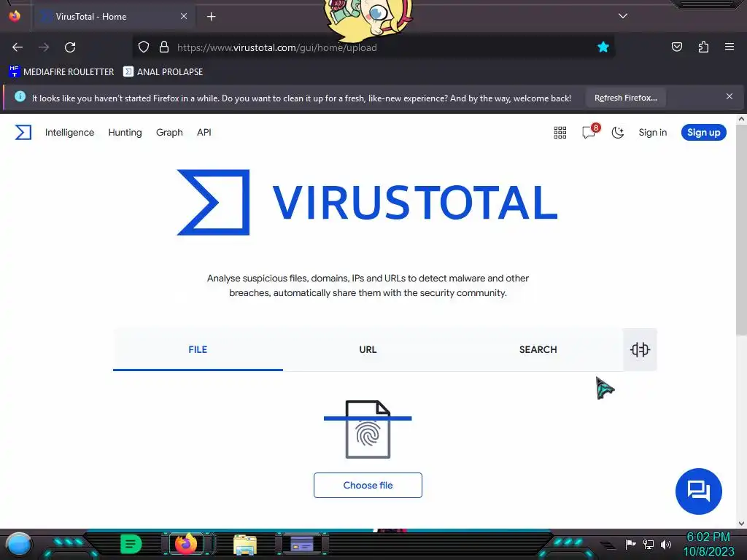Click the tracking protection shield icon
747x560 pixels.
144,47
